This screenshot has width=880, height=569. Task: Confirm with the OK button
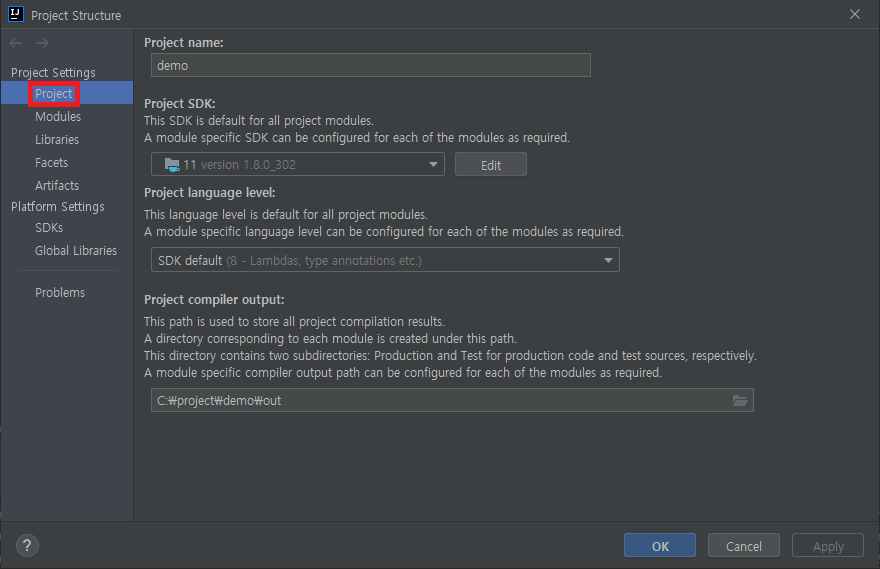659,545
